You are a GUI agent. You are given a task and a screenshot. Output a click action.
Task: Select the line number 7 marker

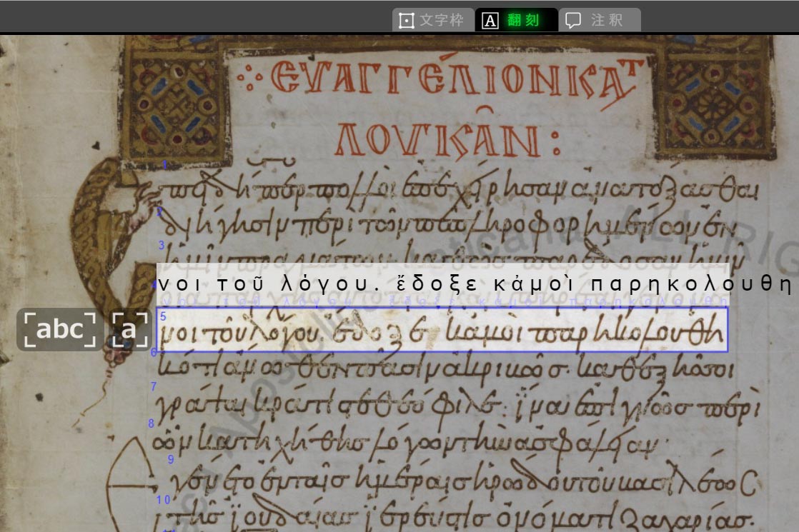[x=153, y=387]
